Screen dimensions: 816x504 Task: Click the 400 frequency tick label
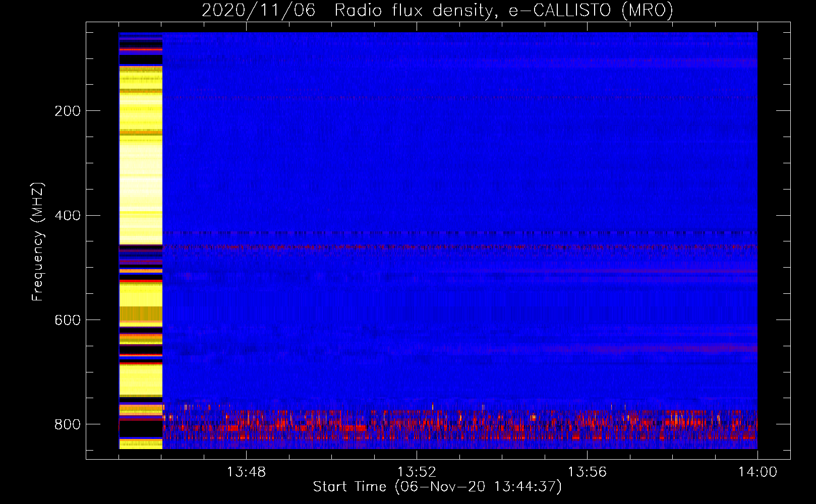68,216
